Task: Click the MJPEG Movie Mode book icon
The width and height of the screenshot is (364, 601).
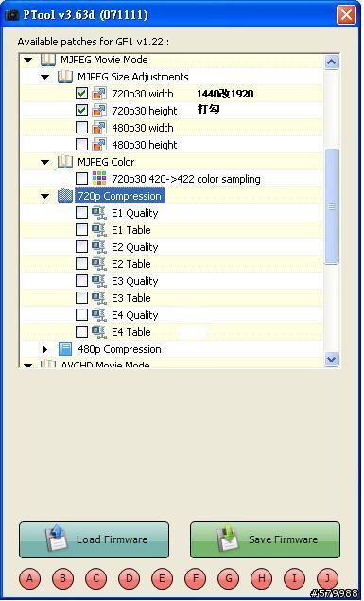Action: pos(48,60)
